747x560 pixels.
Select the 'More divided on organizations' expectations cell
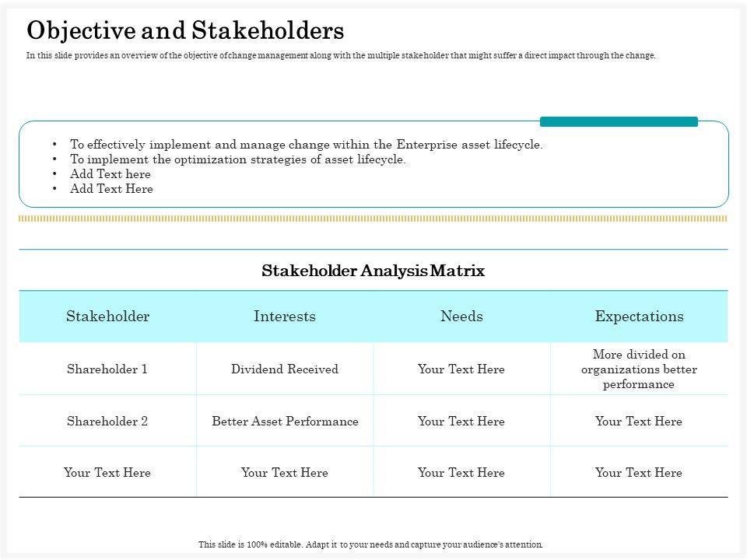pyautogui.click(x=639, y=369)
